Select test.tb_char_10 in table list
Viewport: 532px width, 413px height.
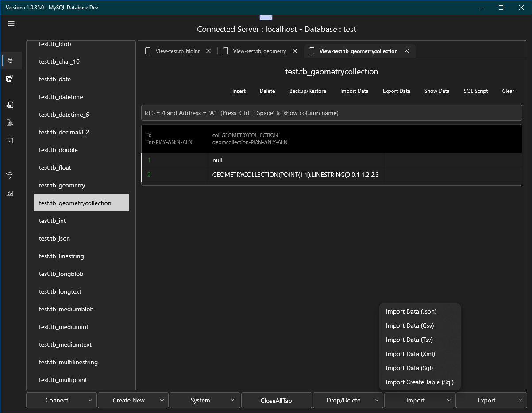point(81,61)
